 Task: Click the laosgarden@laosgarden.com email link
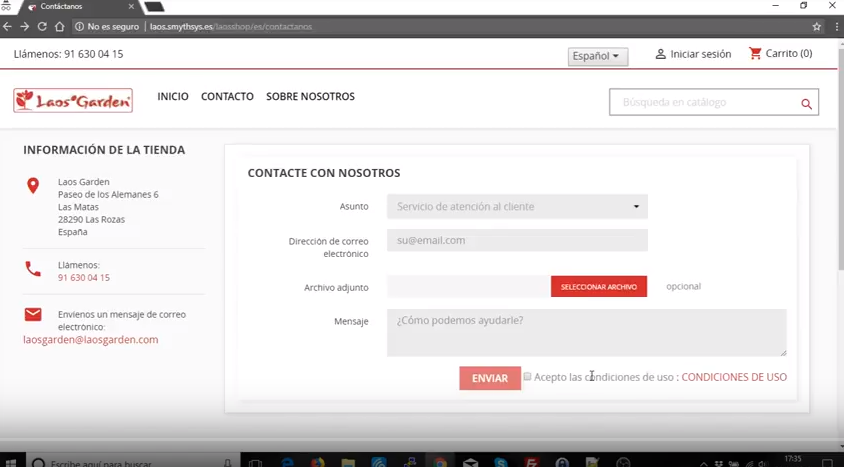point(91,340)
